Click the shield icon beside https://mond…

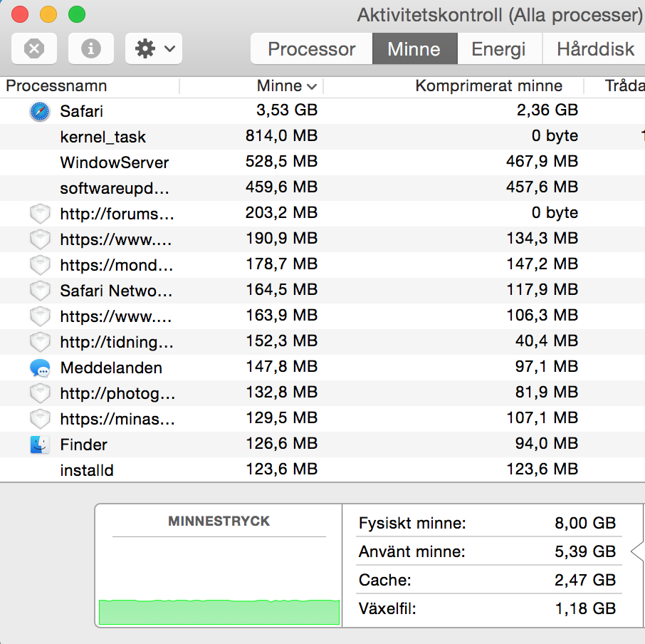(x=40, y=265)
